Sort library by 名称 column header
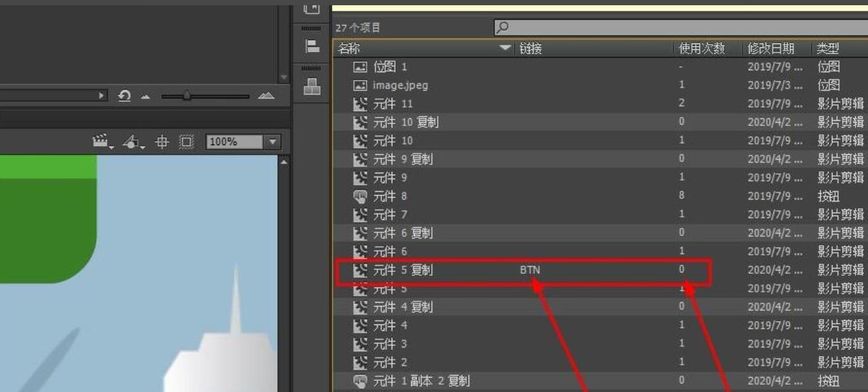This screenshot has width=868, height=392. [x=349, y=49]
